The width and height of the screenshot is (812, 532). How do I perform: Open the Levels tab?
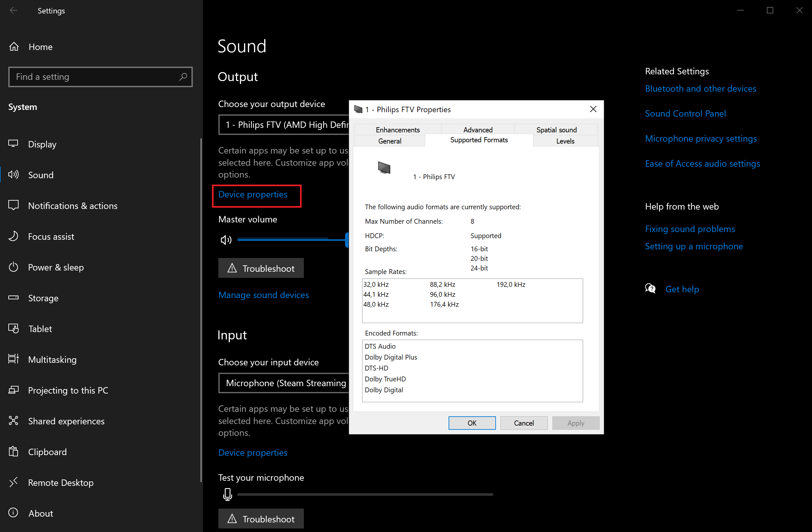[x=565, y=141]
